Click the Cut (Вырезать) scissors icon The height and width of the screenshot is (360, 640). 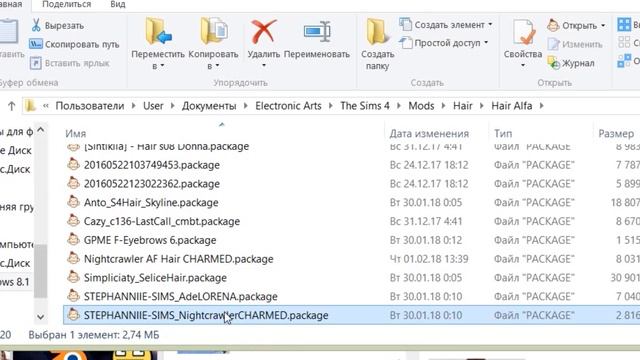tap(36, 25)
